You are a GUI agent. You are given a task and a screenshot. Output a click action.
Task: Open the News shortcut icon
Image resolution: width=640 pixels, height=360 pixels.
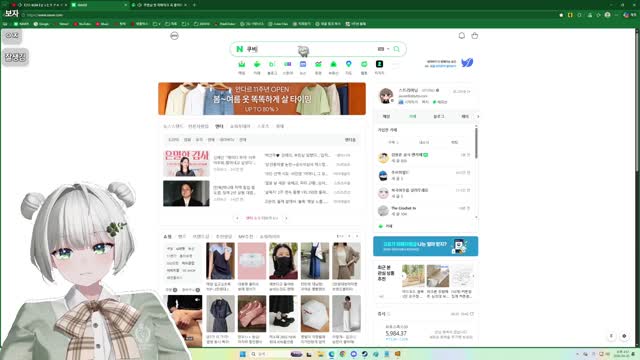[x=303, y=64]
